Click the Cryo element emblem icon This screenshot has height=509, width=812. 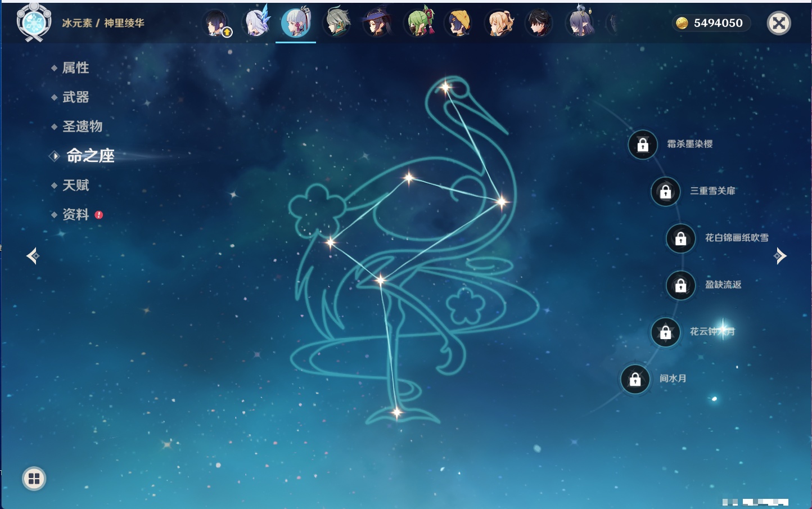[x=34, y=22]
